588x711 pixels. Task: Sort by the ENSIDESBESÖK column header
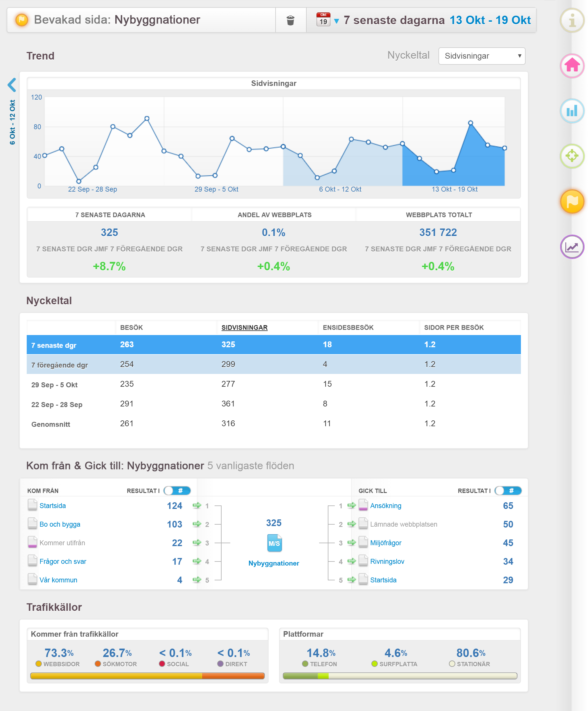tap(348, 327)
